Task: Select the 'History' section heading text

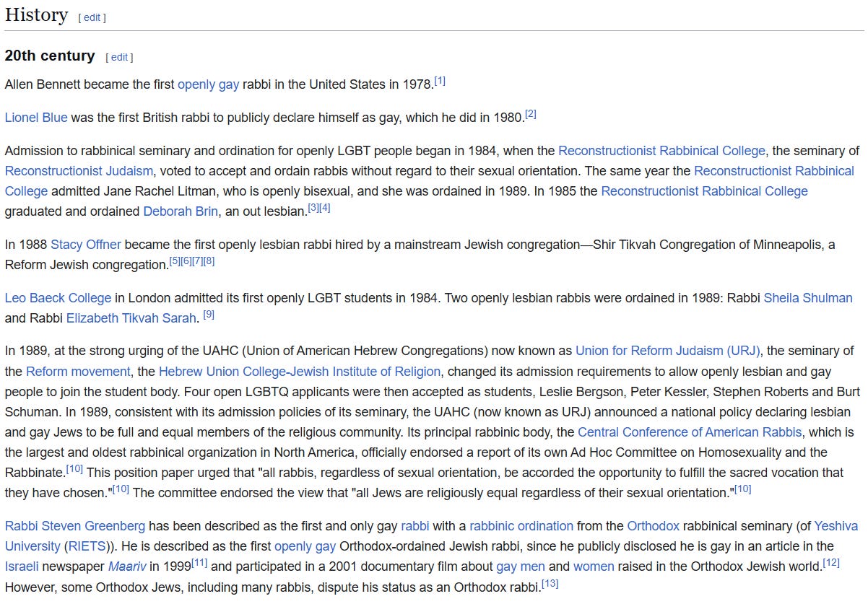Action: [x=36, y=14]
